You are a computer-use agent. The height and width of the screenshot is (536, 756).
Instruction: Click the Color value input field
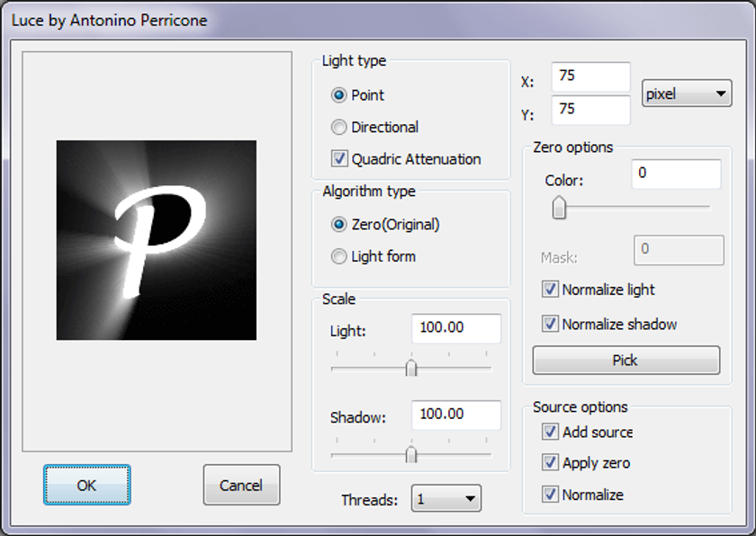click(676, 174)
